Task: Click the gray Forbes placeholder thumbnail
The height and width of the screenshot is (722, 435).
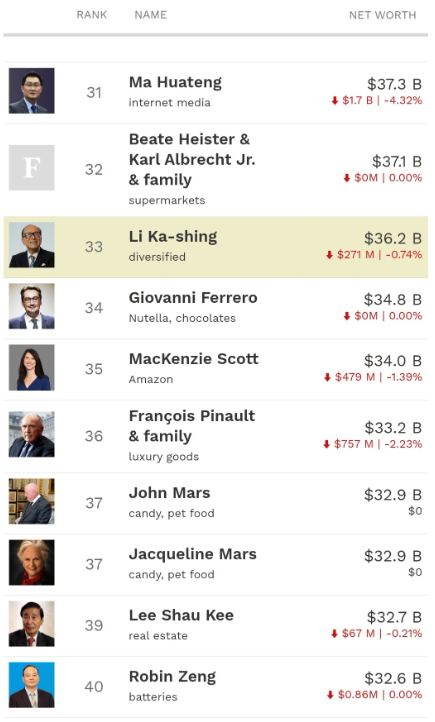Action: click(31, 168)
